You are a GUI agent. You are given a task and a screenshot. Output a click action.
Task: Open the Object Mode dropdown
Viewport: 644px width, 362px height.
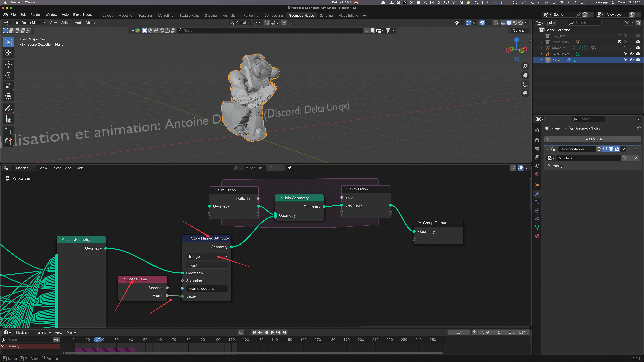point(30,23)
